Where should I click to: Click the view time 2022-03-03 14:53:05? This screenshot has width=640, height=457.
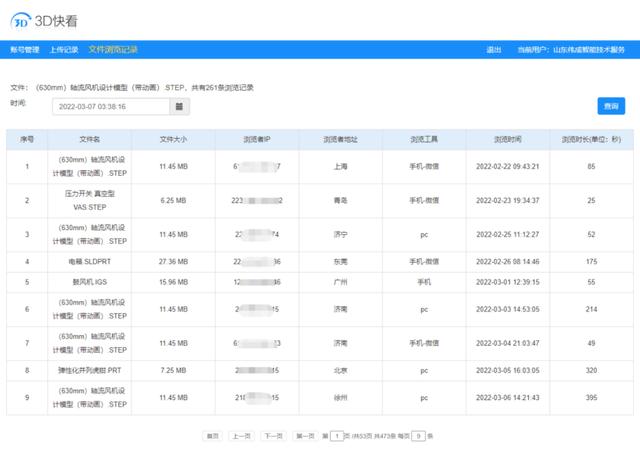pos(508,309)
